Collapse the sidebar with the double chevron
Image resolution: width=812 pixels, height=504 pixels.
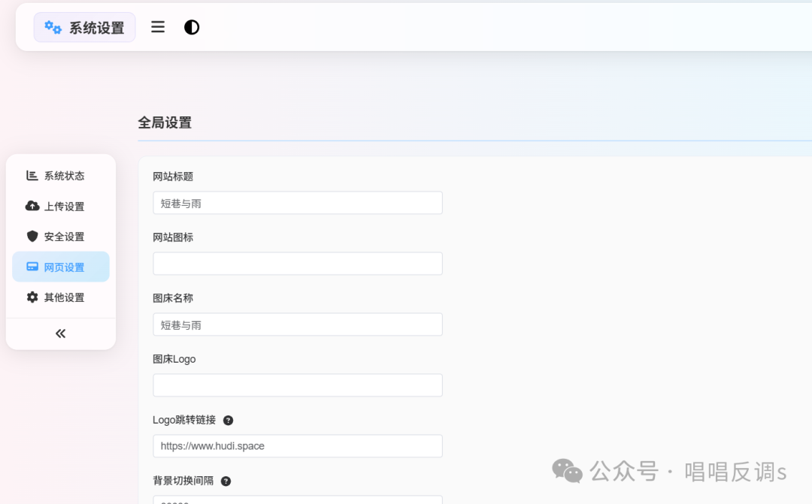click(x=61, y=333)
